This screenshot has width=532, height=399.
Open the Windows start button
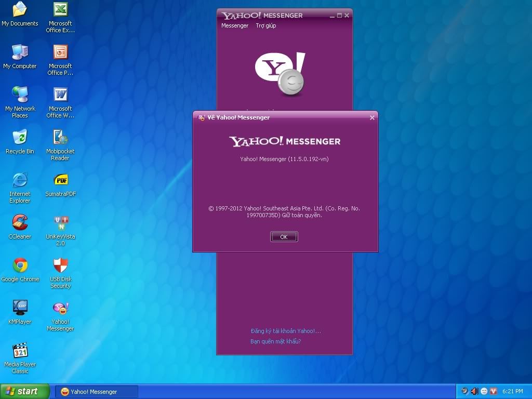pyautogui.click(x=25, y=391)
